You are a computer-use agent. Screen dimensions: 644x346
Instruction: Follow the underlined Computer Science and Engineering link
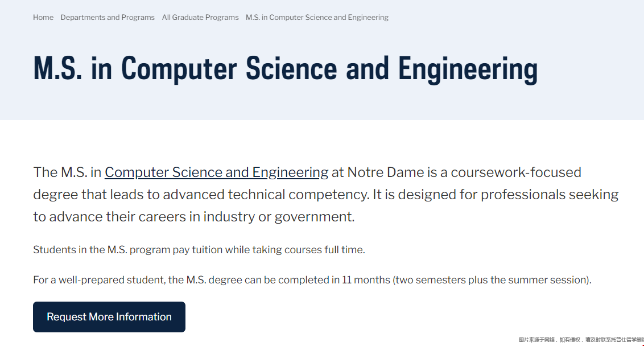[x=216, y=172]
